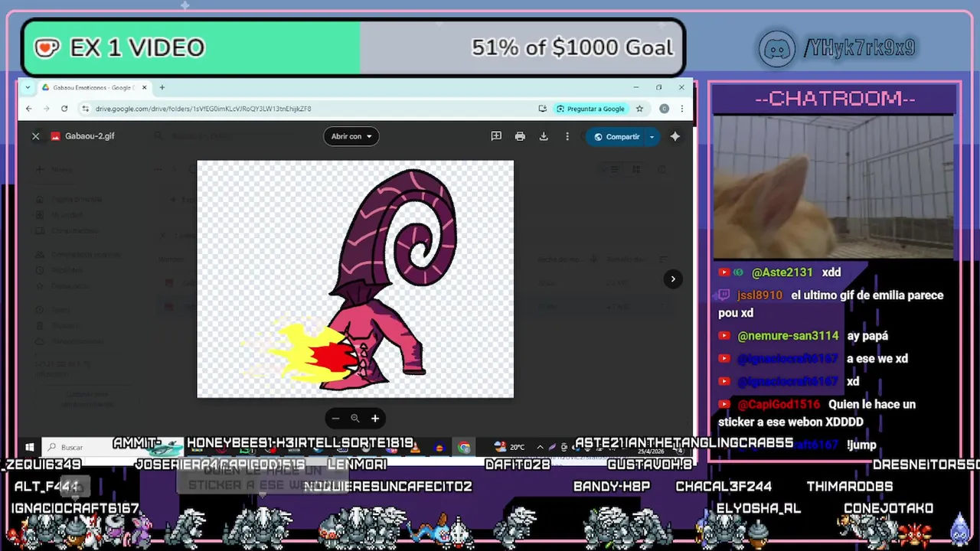
Task: Open the Gemini sparkle icon in Drive
Action: coord(675,136)
